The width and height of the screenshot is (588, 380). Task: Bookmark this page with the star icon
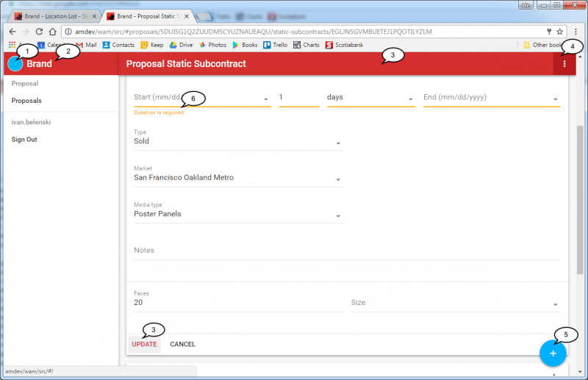[x=559, y=32]
